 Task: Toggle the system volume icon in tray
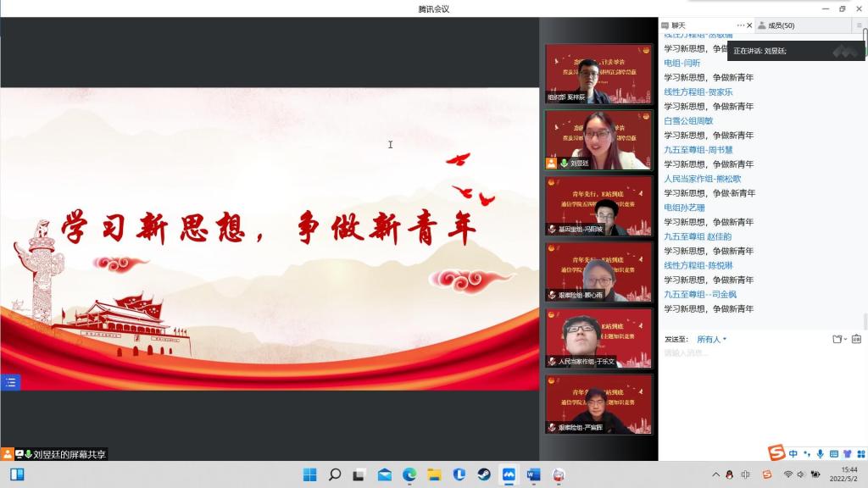tap(801, 474)
